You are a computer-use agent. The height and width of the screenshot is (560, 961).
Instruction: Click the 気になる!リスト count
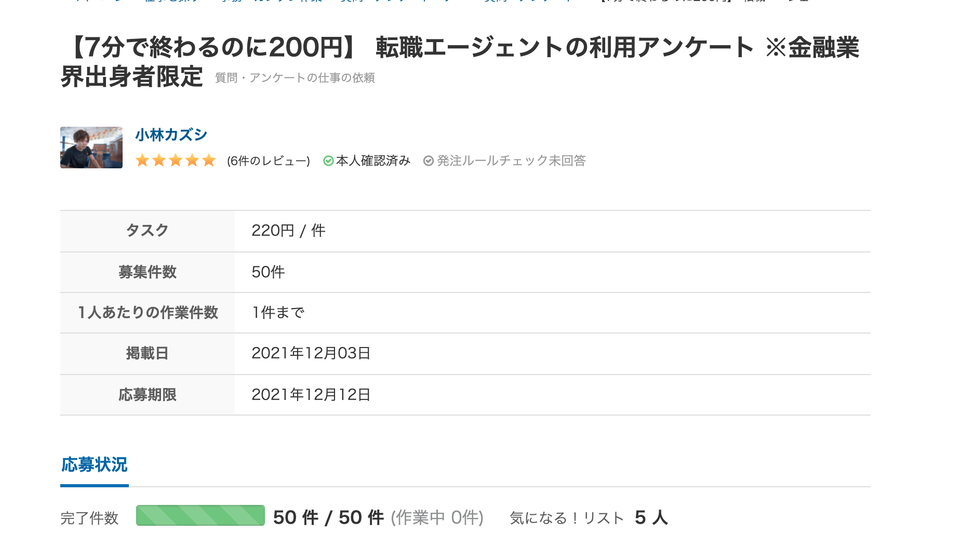click(651, 517)
